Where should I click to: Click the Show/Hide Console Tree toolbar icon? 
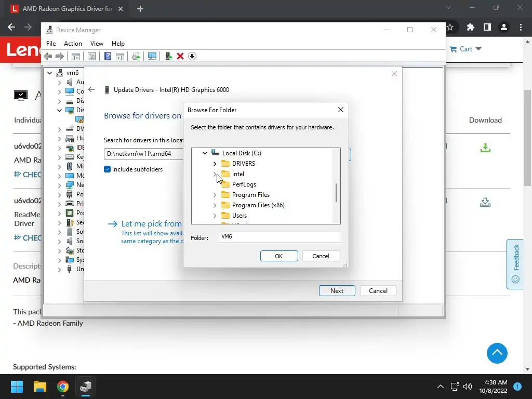(x=76, y=56)
